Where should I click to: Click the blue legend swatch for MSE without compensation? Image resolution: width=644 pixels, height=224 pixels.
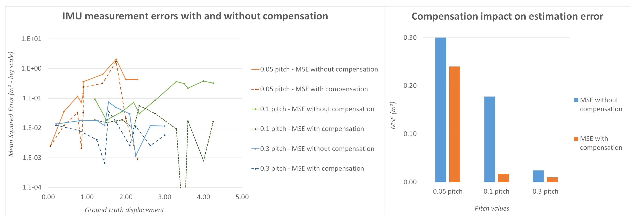tap(576, 100)
